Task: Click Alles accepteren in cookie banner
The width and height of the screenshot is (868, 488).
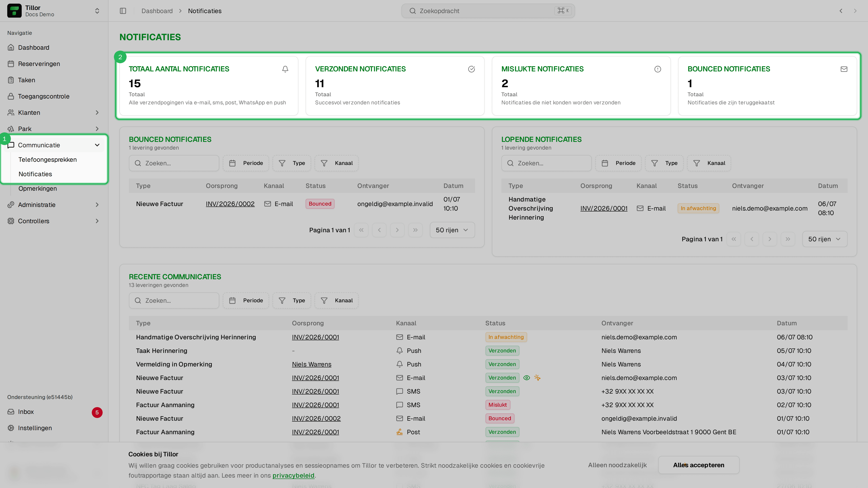Action: pyautogui.click(x=698, y=465)
